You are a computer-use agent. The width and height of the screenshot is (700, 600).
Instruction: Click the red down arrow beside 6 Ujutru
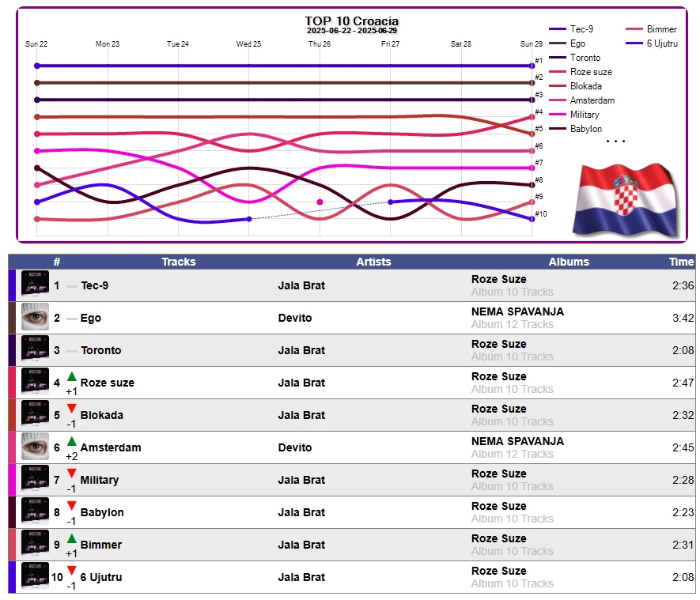pyautogui.click(x=71, y=570)
